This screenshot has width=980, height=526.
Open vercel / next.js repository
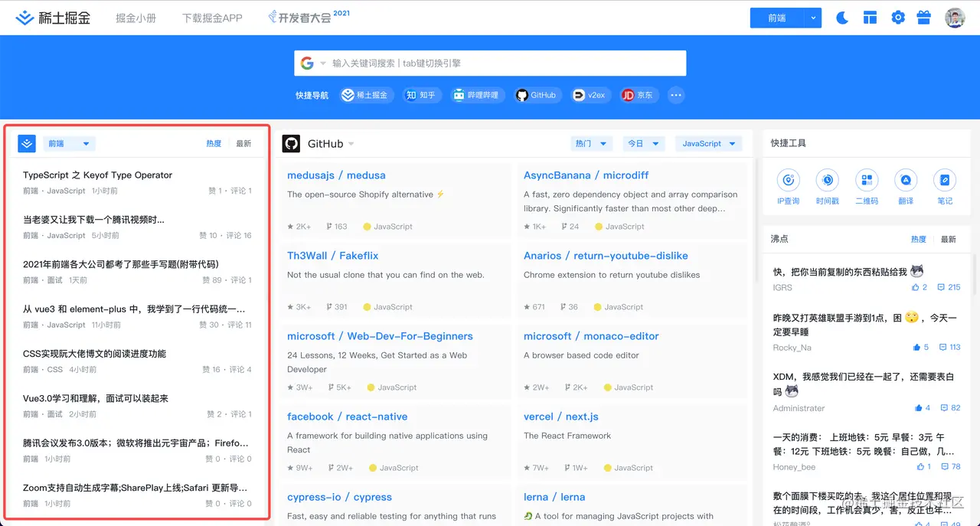pyautogui.click(x=561, y=417)
